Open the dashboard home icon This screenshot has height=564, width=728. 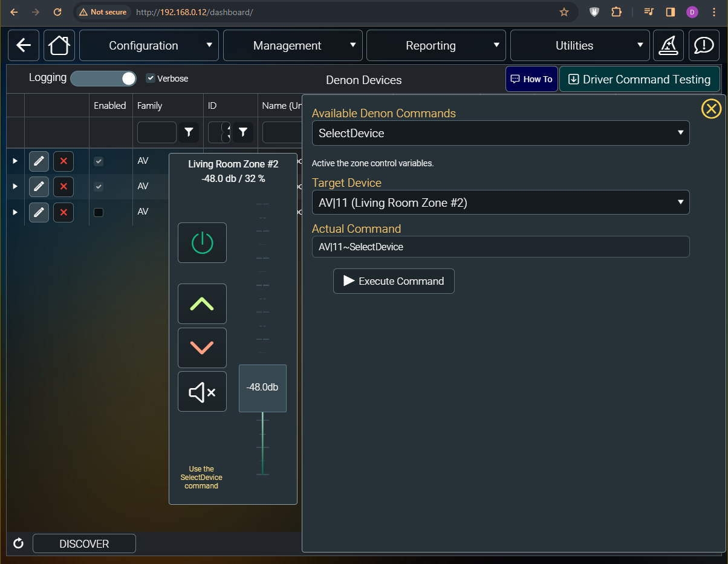(59, 45)
